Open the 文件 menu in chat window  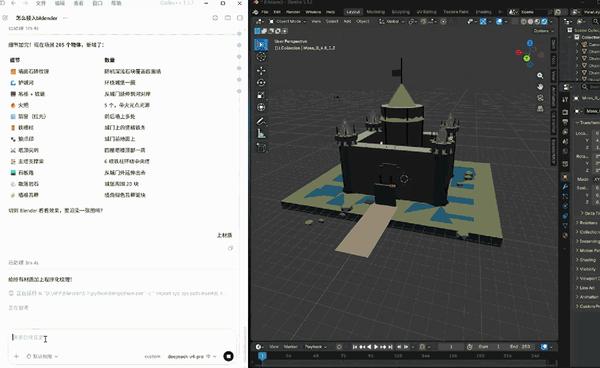tap(41, 3)
